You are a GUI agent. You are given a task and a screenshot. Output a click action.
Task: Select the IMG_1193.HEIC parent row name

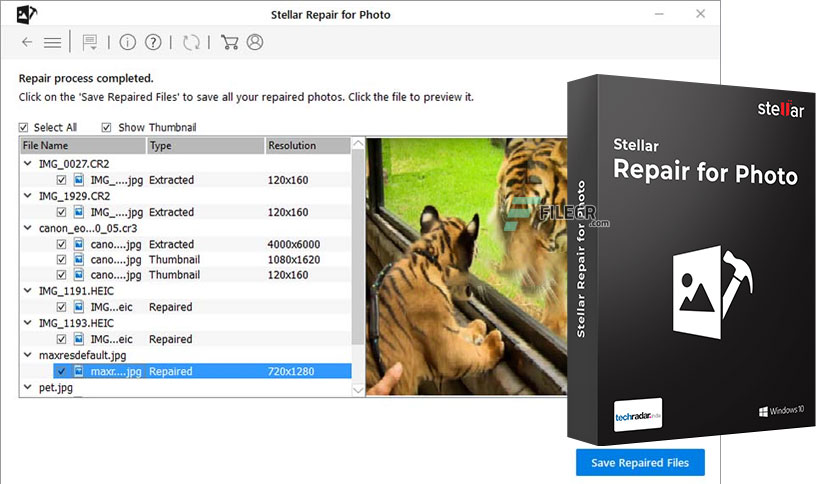[x=76, y=323]
